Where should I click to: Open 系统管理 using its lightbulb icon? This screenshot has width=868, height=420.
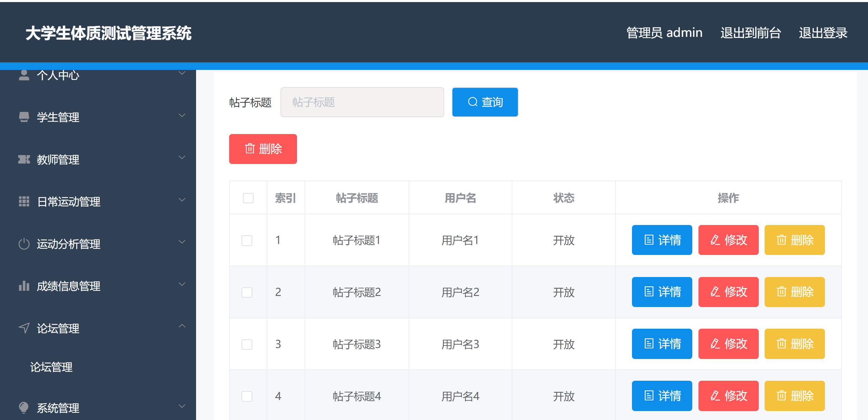pos(23,408)
